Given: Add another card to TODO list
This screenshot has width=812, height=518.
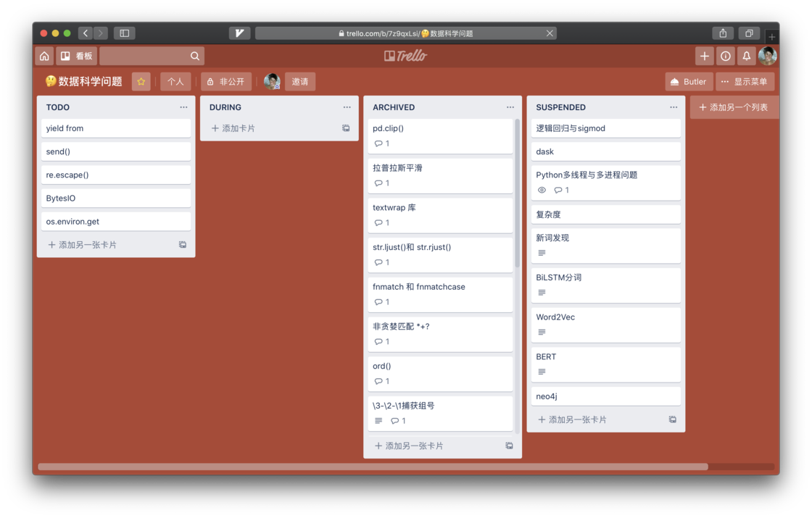Looking at the screenshot, I should pos(83,245).
